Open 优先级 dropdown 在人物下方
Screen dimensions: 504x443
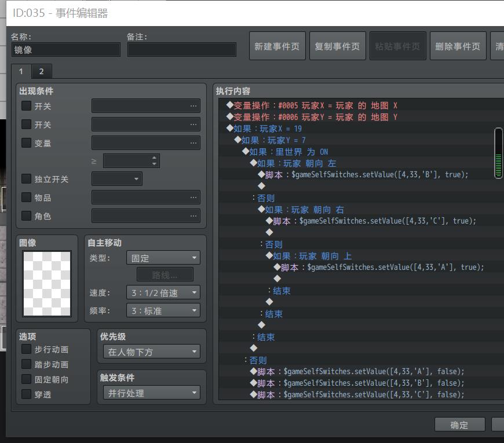click(x=152, y=352)
